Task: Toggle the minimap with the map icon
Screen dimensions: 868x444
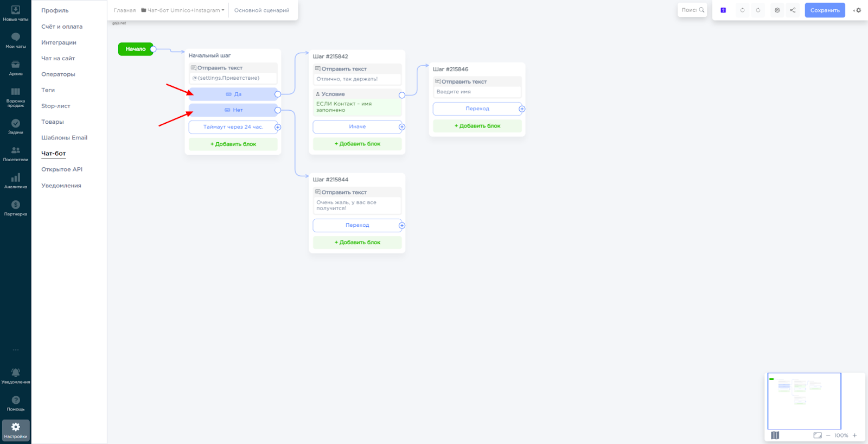Action: click(775, 435)
